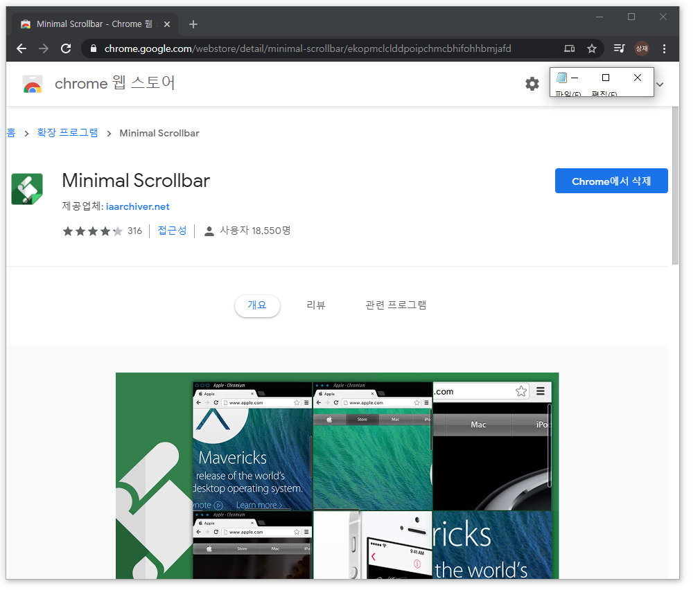
Task: Click the lock icon in address bar
Action: tap(94, 48)
